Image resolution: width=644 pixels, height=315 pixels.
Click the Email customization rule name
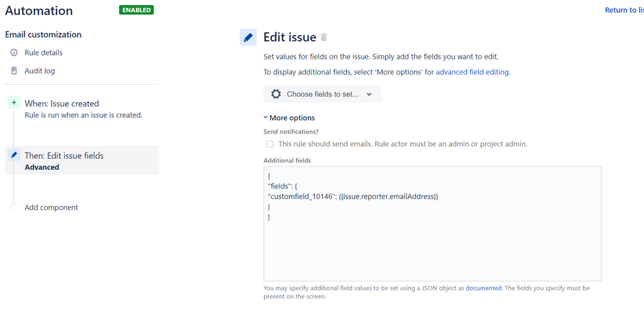43,35
